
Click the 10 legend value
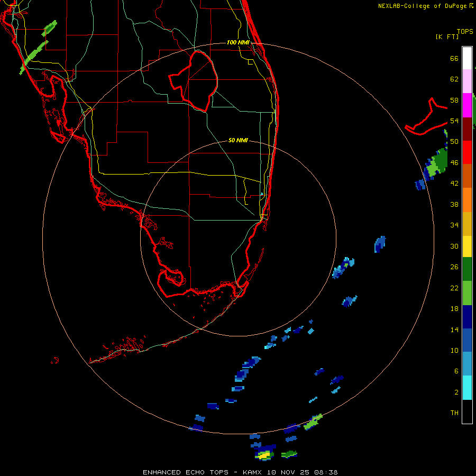[x=454, y=351]
